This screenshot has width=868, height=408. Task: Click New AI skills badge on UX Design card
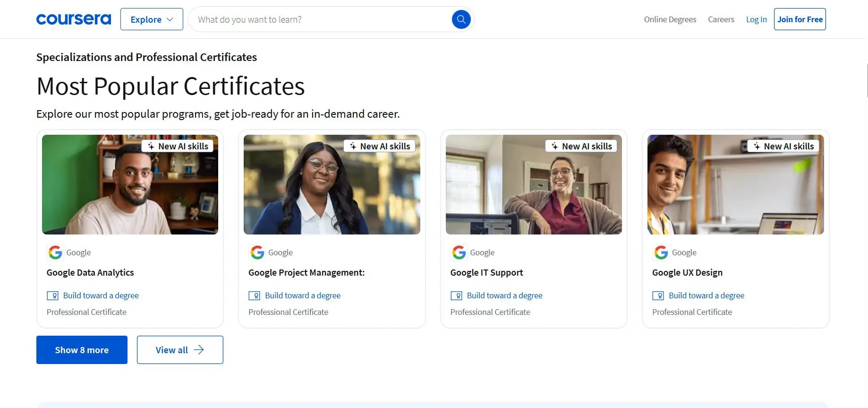783,146
